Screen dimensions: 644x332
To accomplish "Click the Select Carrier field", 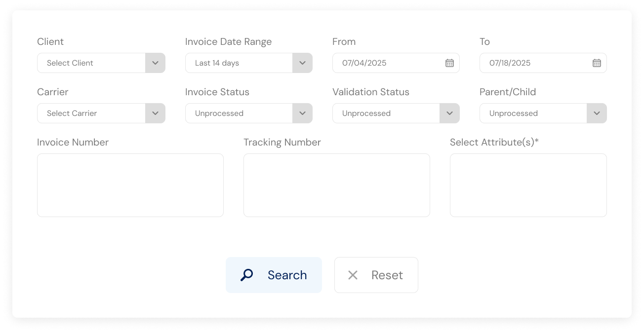I will pyautogui.click(x=101, y=113).
